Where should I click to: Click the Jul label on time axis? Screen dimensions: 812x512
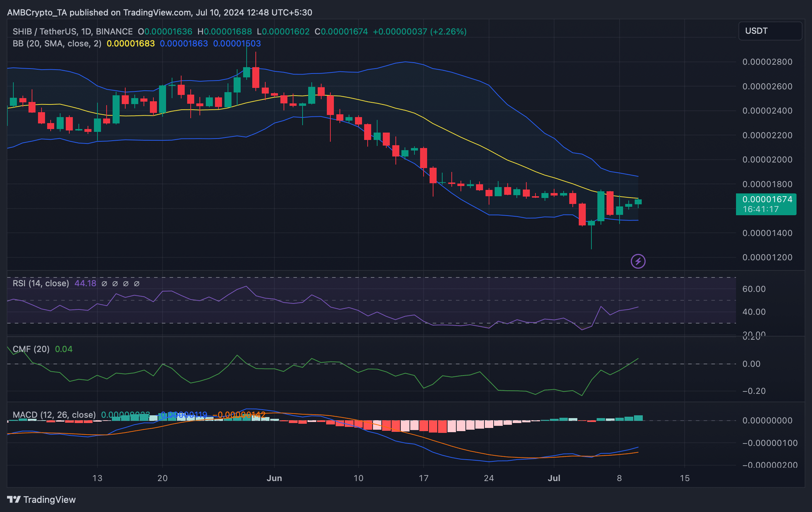[x=554, y=478]
